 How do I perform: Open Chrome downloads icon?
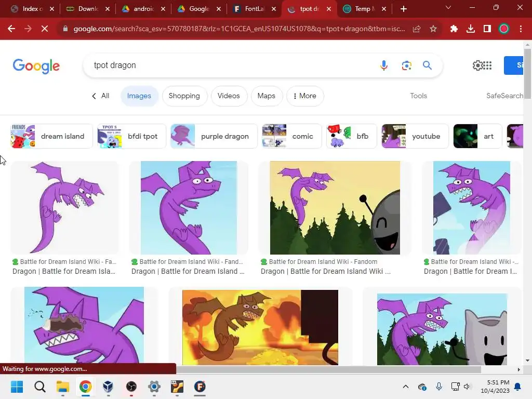coord(471,29)
